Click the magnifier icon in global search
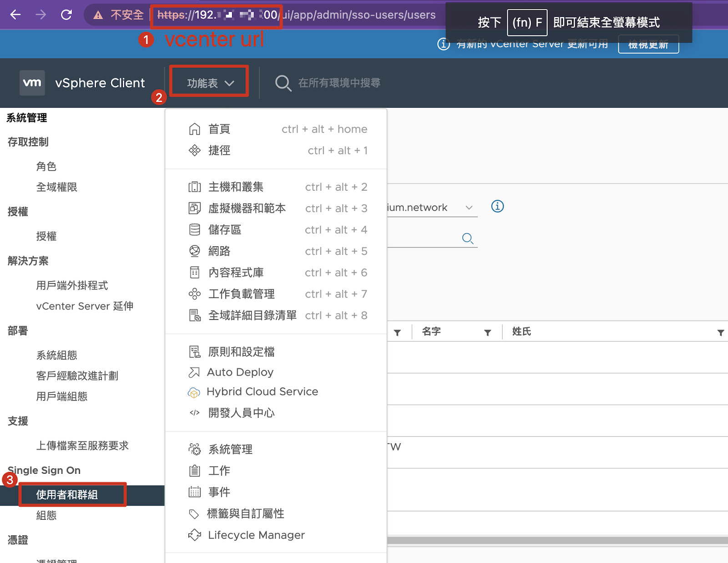 (x=283, y=83)
